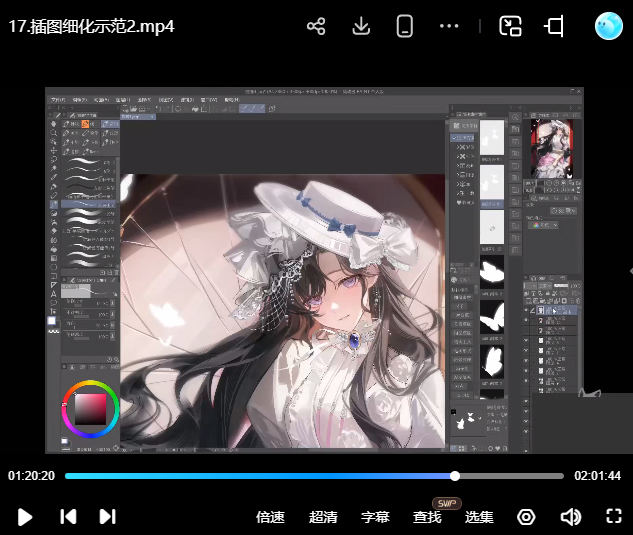
Task: Click the mobile phone icon
Action: [x=405, y=27]
